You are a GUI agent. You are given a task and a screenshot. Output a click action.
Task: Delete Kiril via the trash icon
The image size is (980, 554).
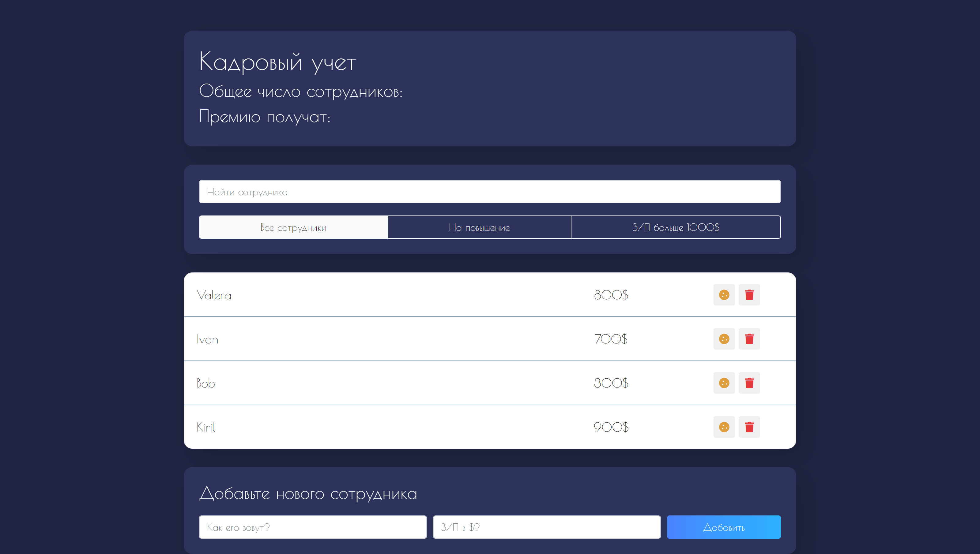tap(749, 427)
